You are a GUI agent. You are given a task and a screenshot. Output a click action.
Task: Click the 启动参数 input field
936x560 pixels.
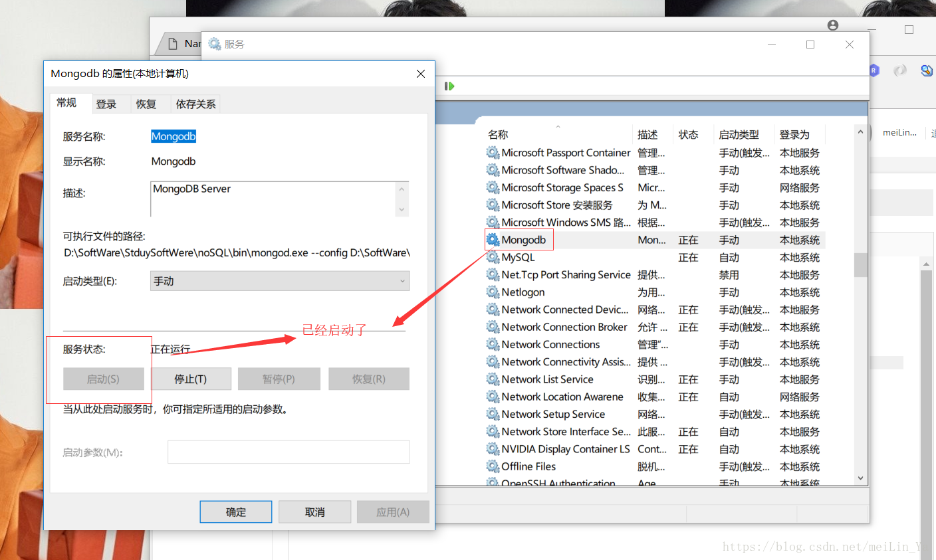pos(289,452)
